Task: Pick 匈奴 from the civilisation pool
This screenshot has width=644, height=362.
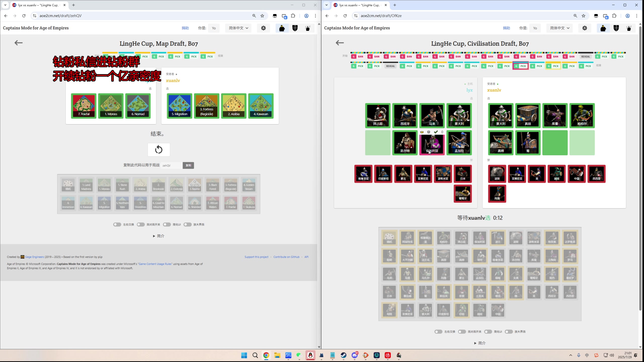Action: coord(389,310)
